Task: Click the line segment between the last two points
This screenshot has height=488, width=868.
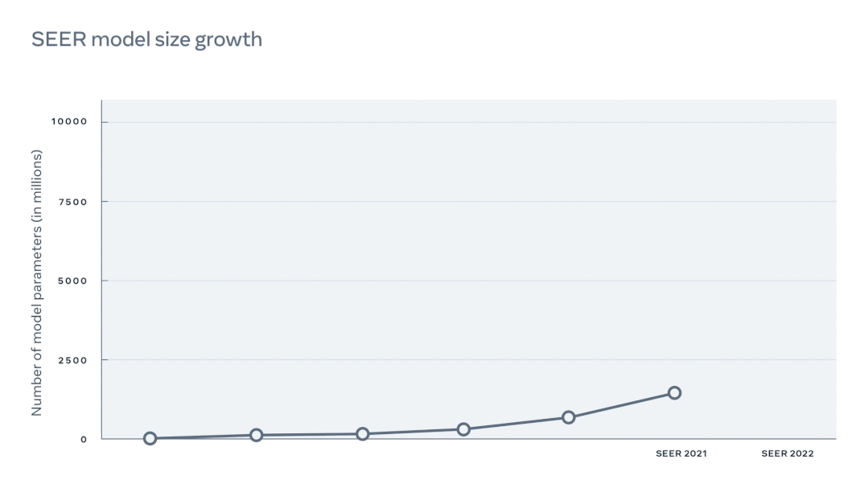Action: [622, 405]
